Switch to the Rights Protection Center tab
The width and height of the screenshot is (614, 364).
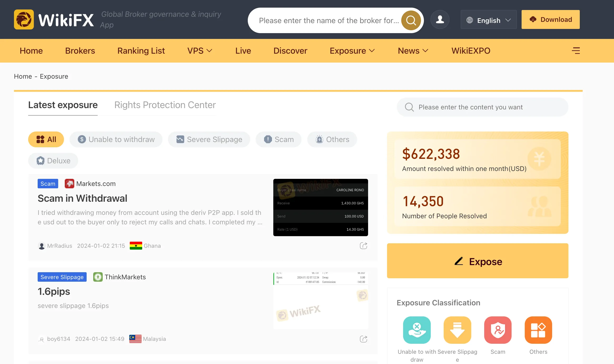pyautogui.click(x=165, y=105)
